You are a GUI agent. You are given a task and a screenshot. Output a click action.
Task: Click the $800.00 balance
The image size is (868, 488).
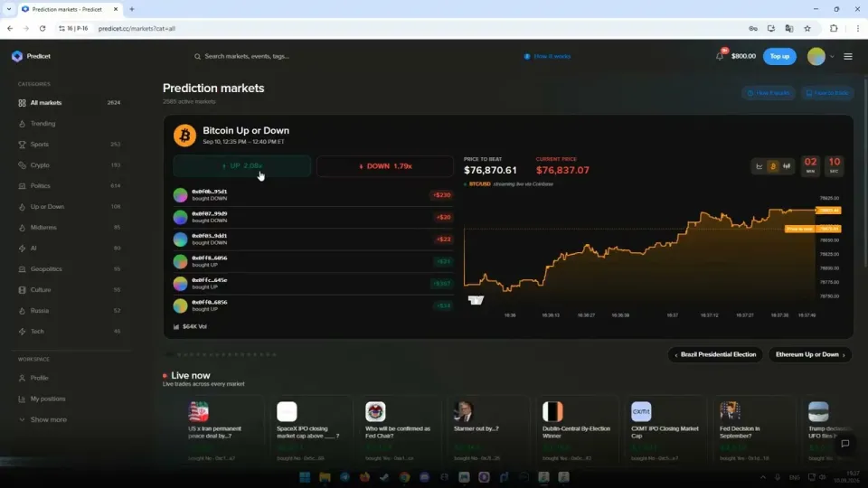point(743,56)
